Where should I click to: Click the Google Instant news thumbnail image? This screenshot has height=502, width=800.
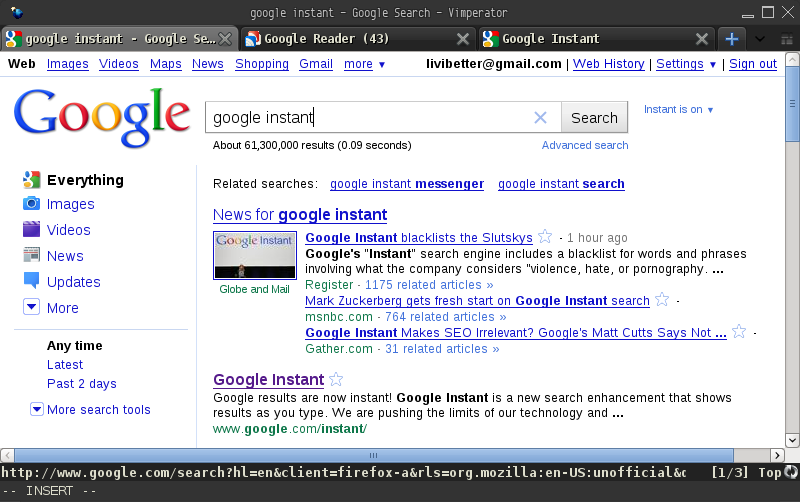click(x=255, y=255)
